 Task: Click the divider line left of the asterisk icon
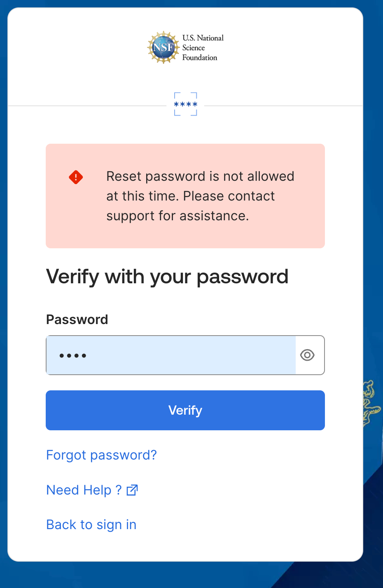pyautogui.click(x=86, y=106)
